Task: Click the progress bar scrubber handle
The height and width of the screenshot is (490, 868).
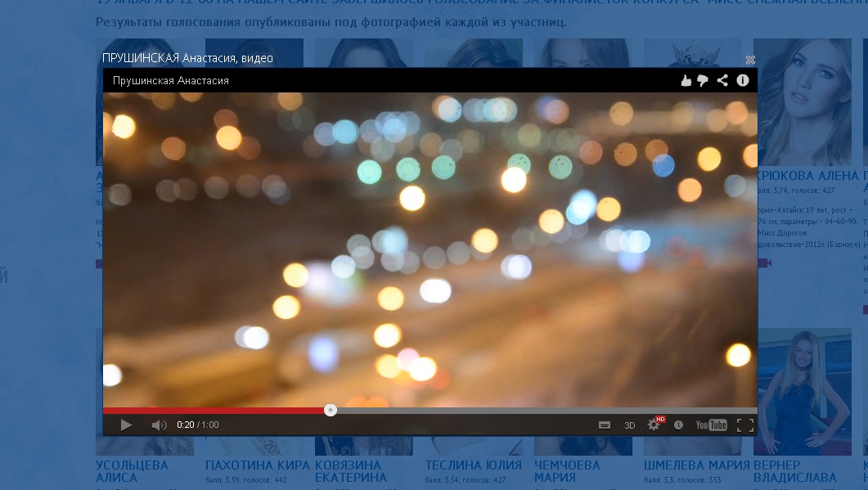Action: tap(331, 411)
